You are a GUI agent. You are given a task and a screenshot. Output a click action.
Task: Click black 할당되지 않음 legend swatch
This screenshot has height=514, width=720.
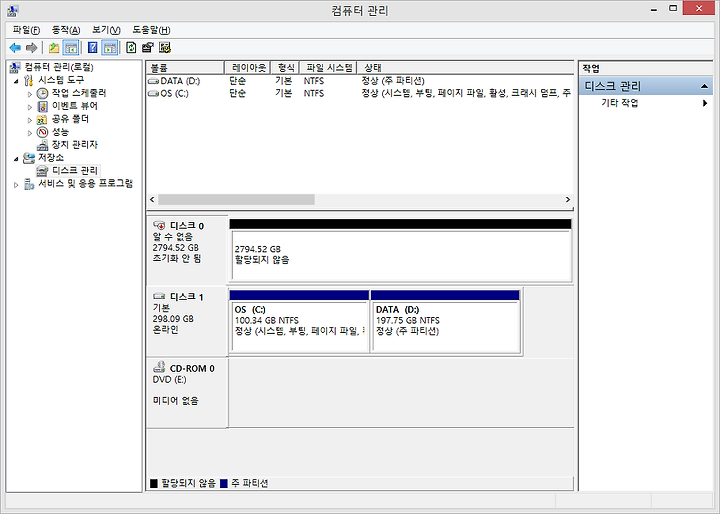(154, 483)
